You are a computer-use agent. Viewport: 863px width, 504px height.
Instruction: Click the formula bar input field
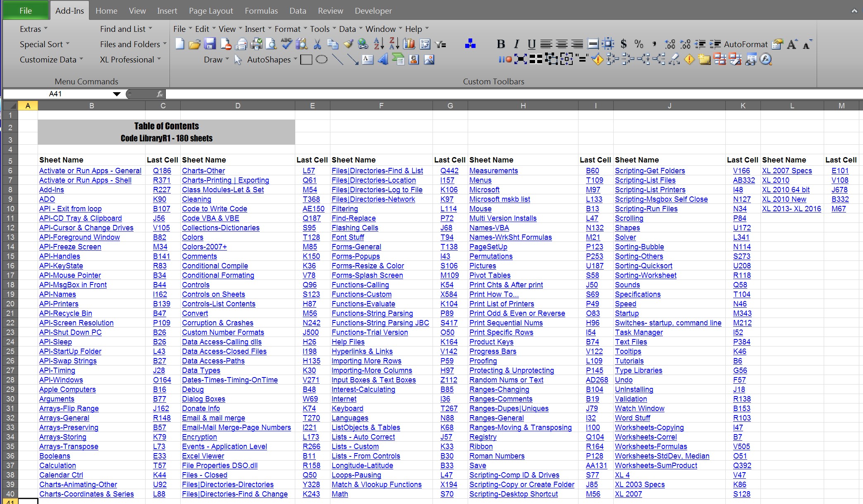(x=496, y=94)
